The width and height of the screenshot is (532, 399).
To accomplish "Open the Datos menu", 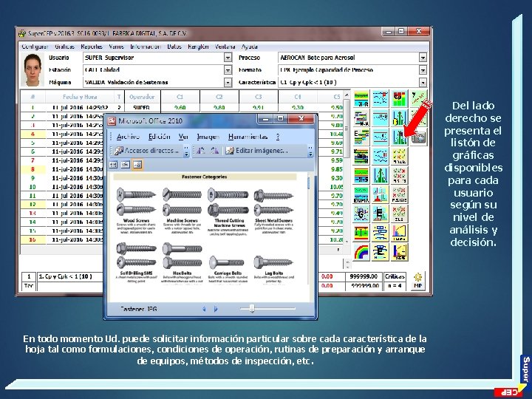I will click(x=174, y=47).
